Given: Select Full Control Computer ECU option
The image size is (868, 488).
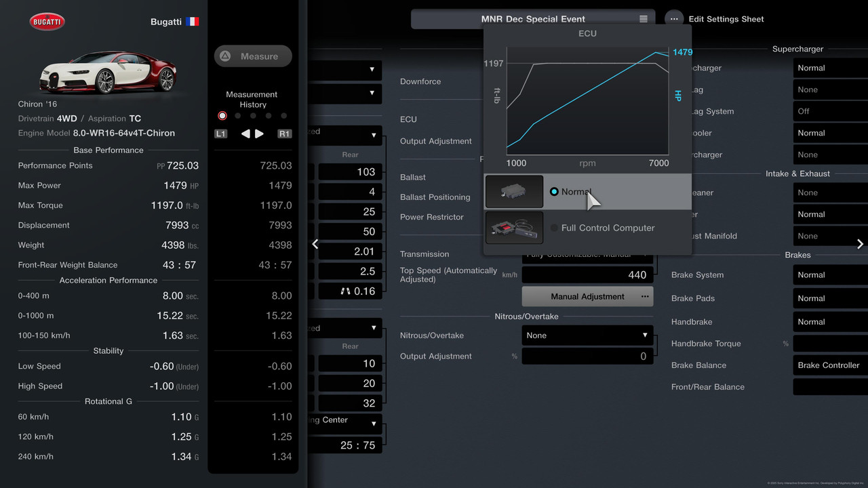Looking at the screenshot, I should click(554, 228).
